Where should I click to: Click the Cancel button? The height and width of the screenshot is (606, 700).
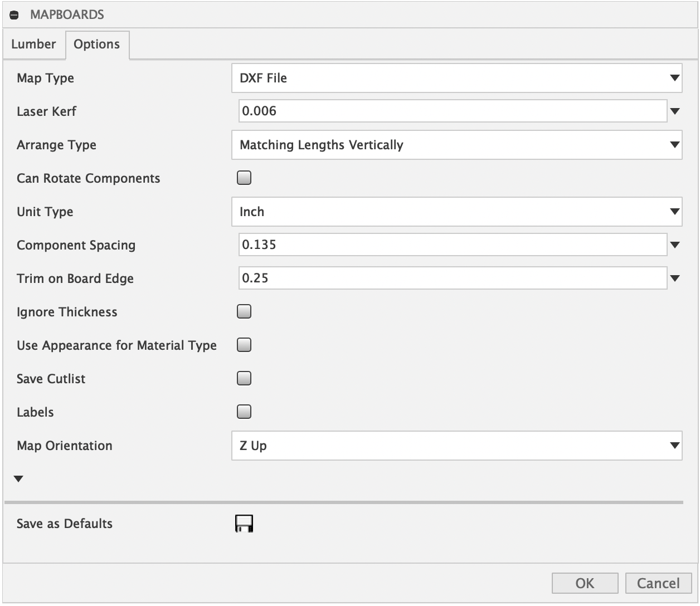[x=658, y=583]
